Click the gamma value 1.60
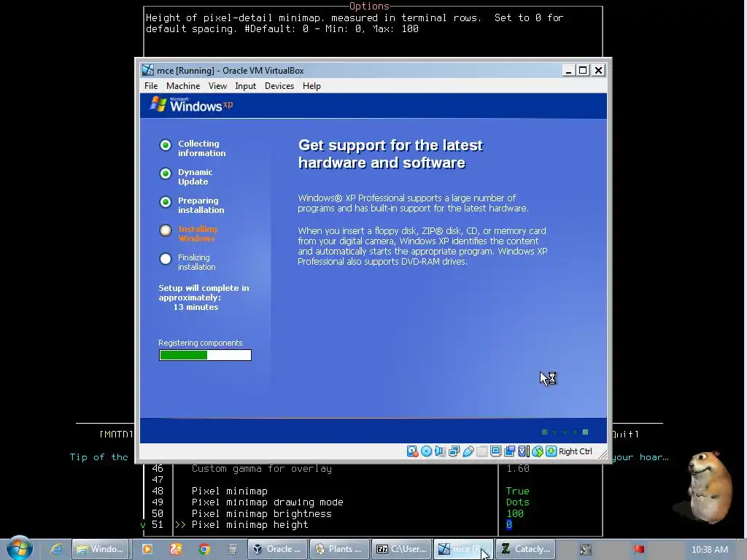This screenshot has width=747, height=560. tap(517, 469)
